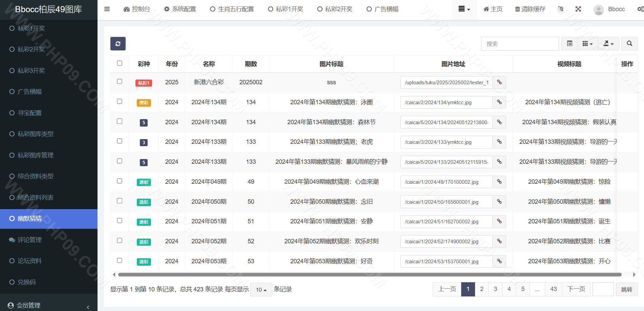Open the export data dropdown
Viewport: 644px width, 311px height.
[x=608, y=44]
